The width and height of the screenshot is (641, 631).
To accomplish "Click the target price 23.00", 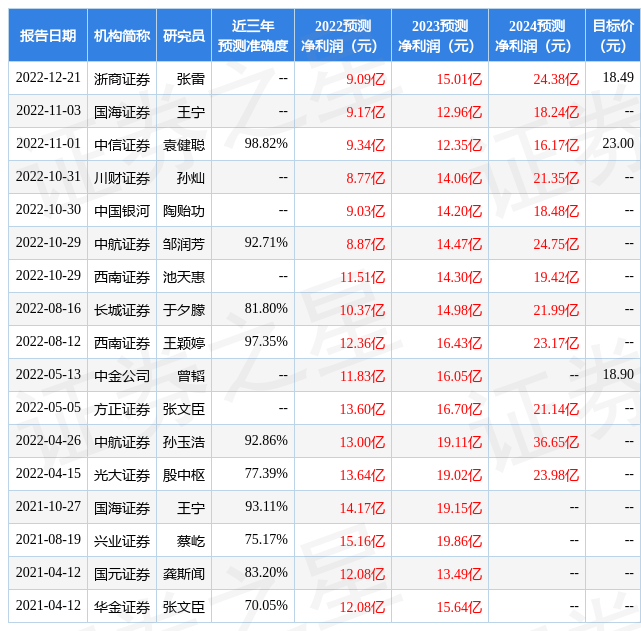I will click(618, 144).
